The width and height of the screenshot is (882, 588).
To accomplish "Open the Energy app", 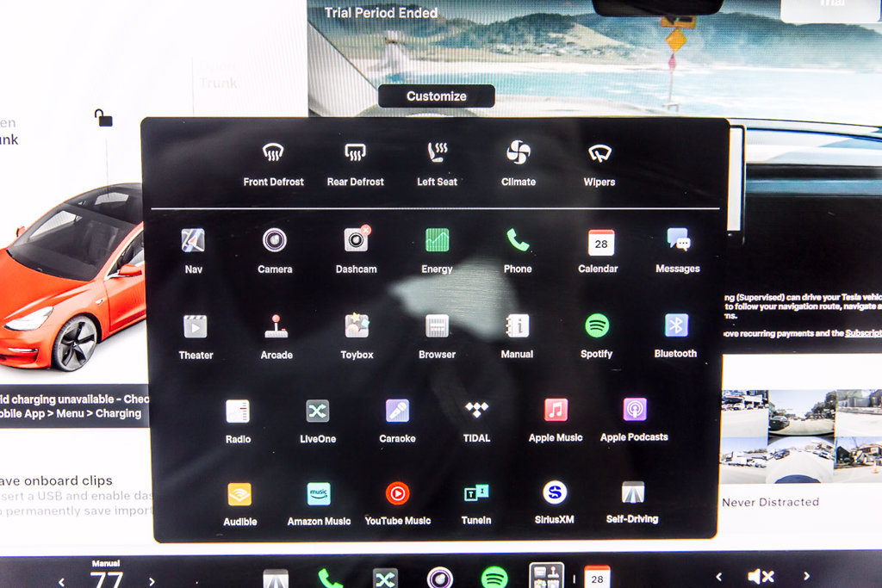I will 437,240.
